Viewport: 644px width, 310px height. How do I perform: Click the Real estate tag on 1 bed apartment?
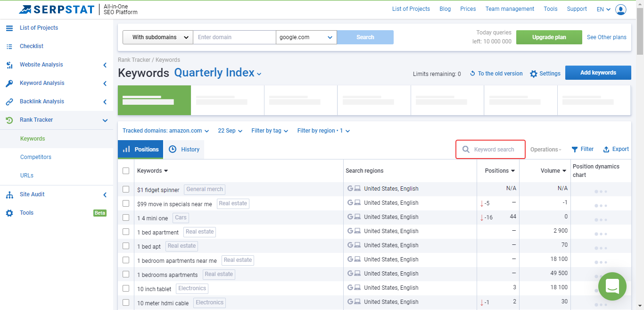200,232
